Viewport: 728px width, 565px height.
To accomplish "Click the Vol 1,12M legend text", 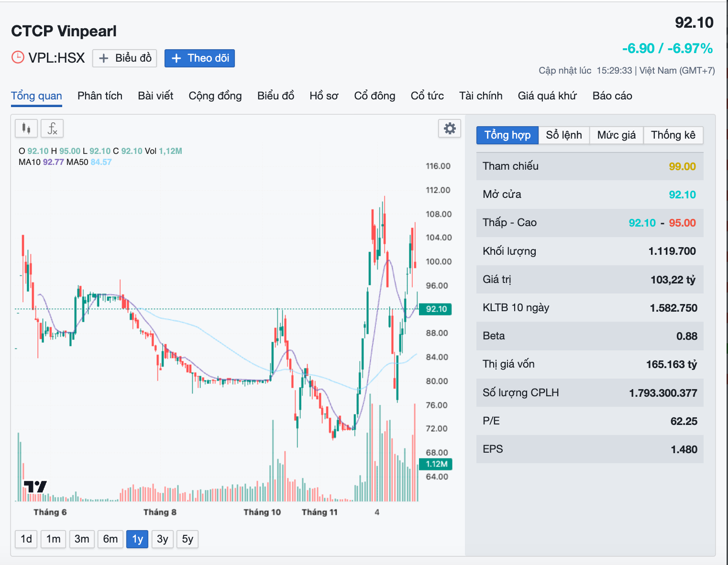I will [x=163, y=151].
